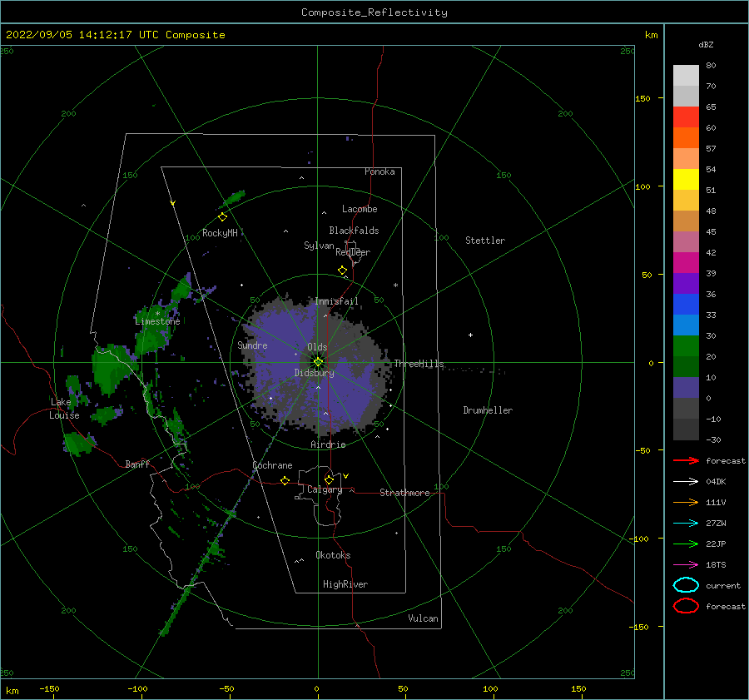Click the white plus marker north of Drumheller
This screenshot has width=749, height=700.
[x=470, y=335]
